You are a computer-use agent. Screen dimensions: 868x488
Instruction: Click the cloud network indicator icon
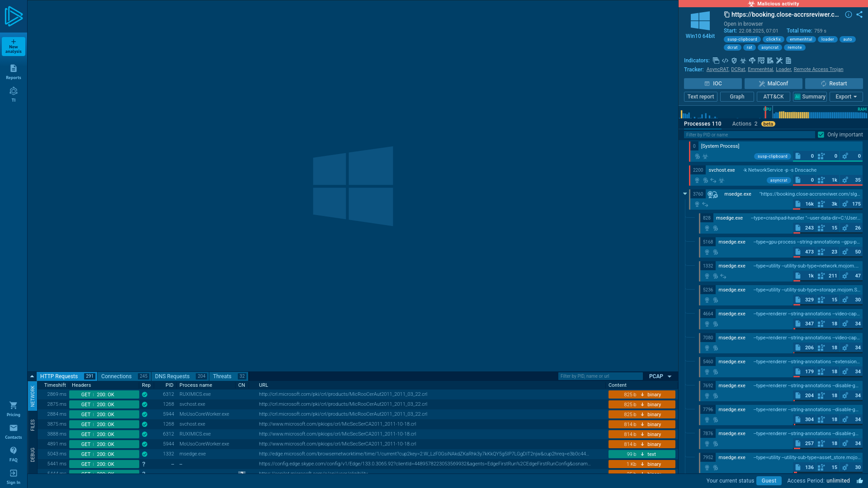pos(752,61)
